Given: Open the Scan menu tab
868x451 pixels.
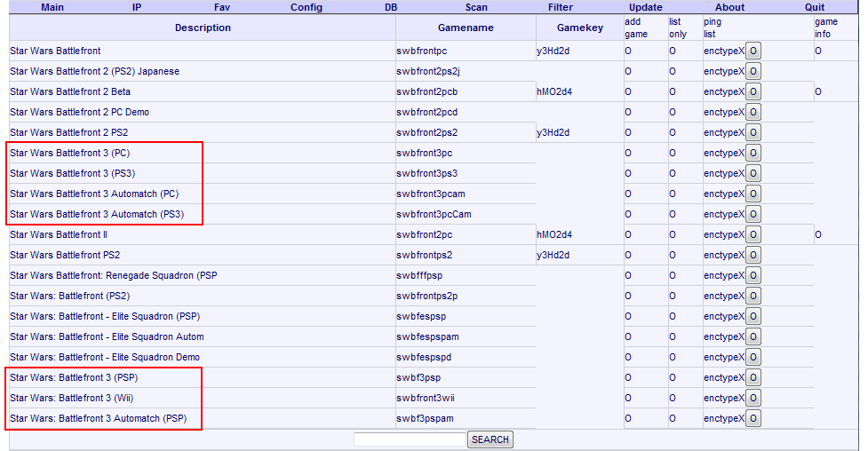Looking at the screenshot, I should coord(476,7).
